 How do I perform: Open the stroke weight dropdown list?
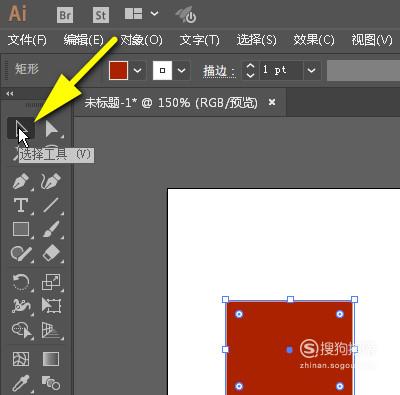tap(311, 70)
